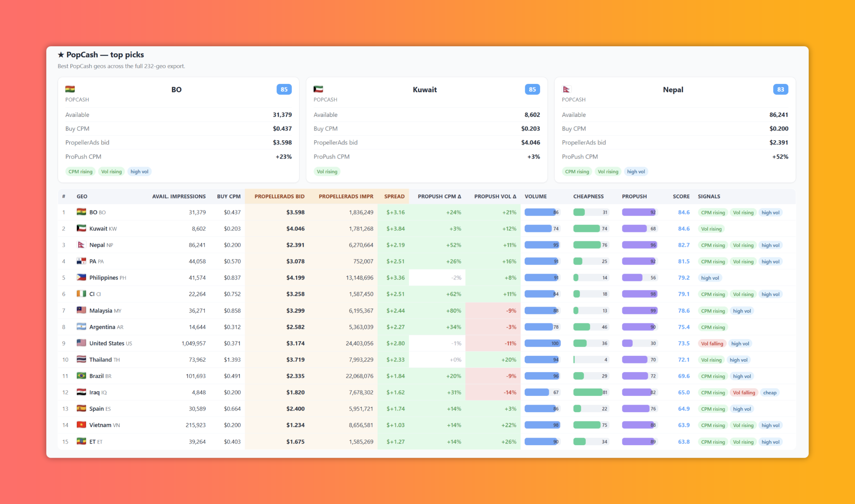Screen dimensions: 855x504
Task: Click the Malaysia flag icon
Action: coord(81,310)
